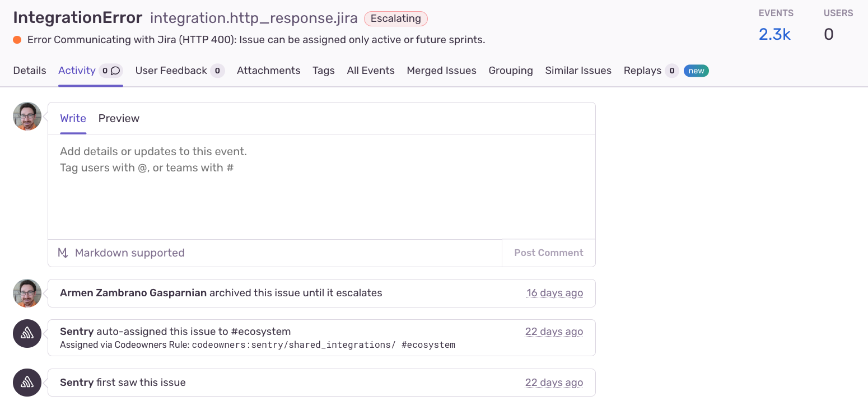Open the 16 days ago timestamp link
Viewport: 868px width, 410px height.
click(555, 292)
